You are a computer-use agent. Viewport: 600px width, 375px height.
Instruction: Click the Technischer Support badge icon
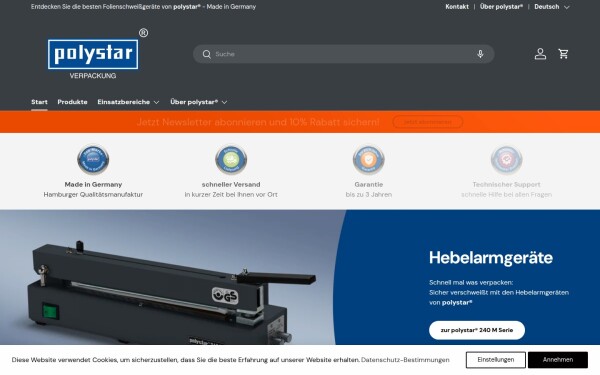(506, 160)
